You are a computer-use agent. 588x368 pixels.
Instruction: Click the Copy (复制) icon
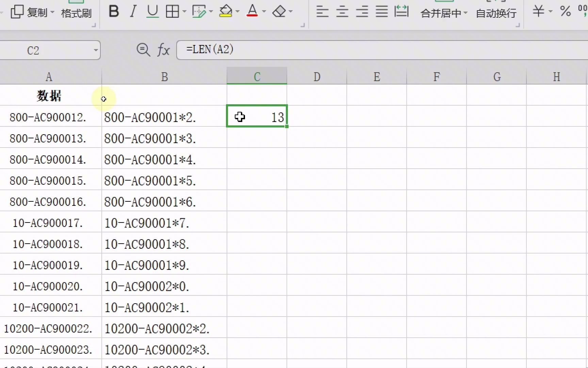coord(17,12)
